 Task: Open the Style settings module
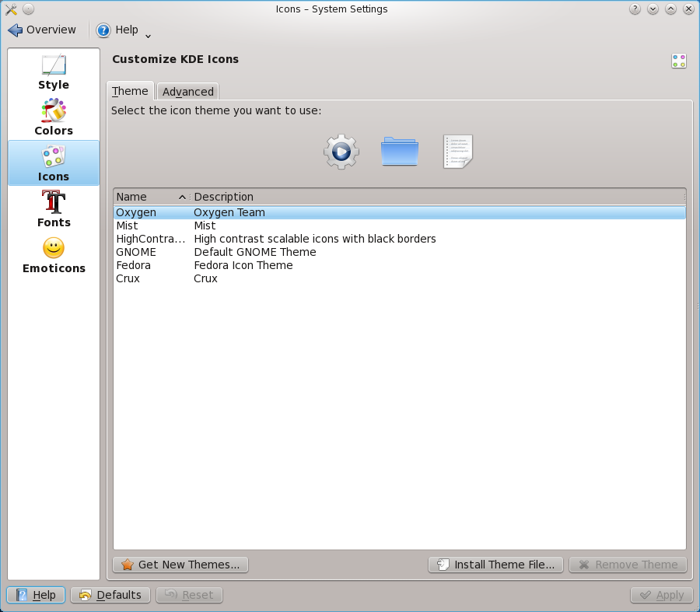pyautogui.click(x=54, y=72)
